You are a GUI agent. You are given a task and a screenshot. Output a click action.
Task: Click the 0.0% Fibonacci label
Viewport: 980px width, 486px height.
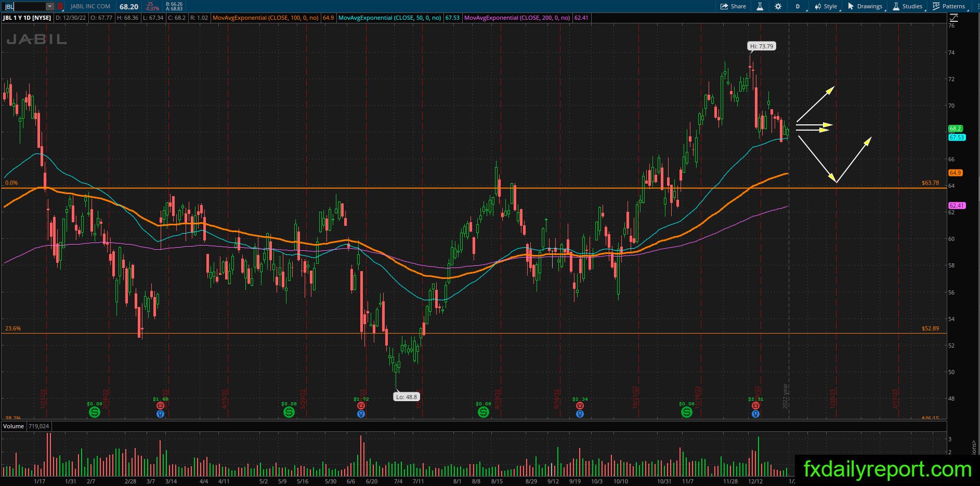(11, 183)
